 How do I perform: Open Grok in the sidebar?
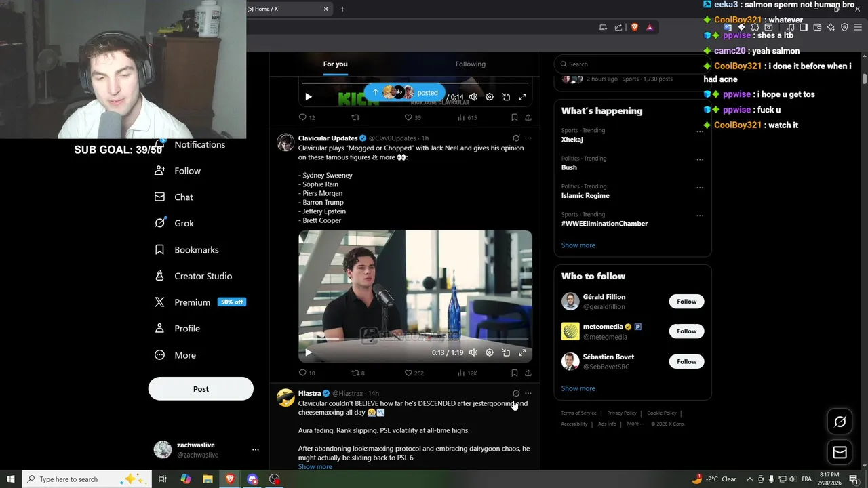pyautogui.click(x=174, y=223)
